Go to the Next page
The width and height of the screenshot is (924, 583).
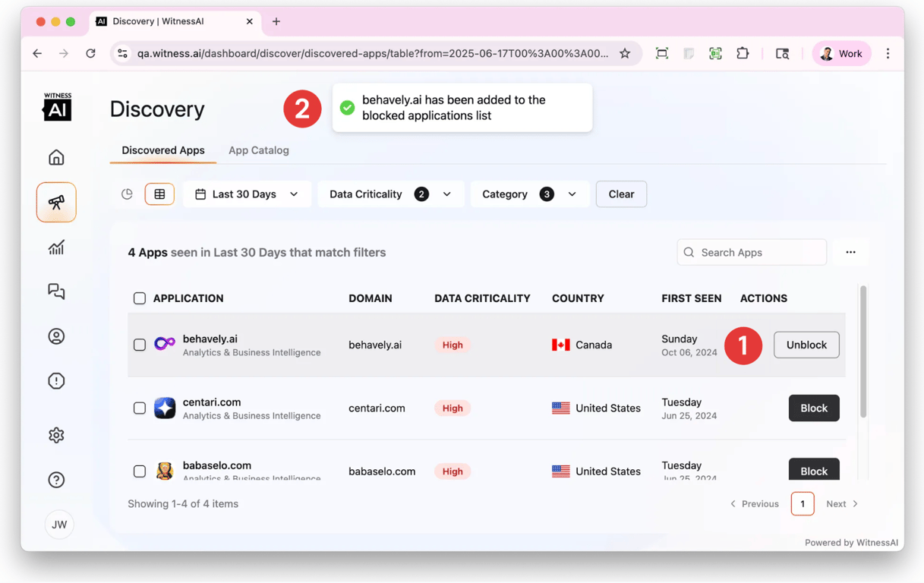(x=842, y=504)
